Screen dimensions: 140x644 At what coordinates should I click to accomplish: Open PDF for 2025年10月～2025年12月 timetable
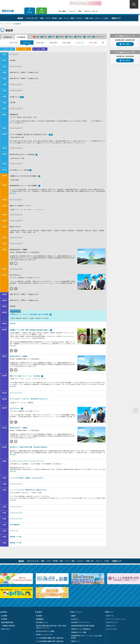click(x=125, y=44)
